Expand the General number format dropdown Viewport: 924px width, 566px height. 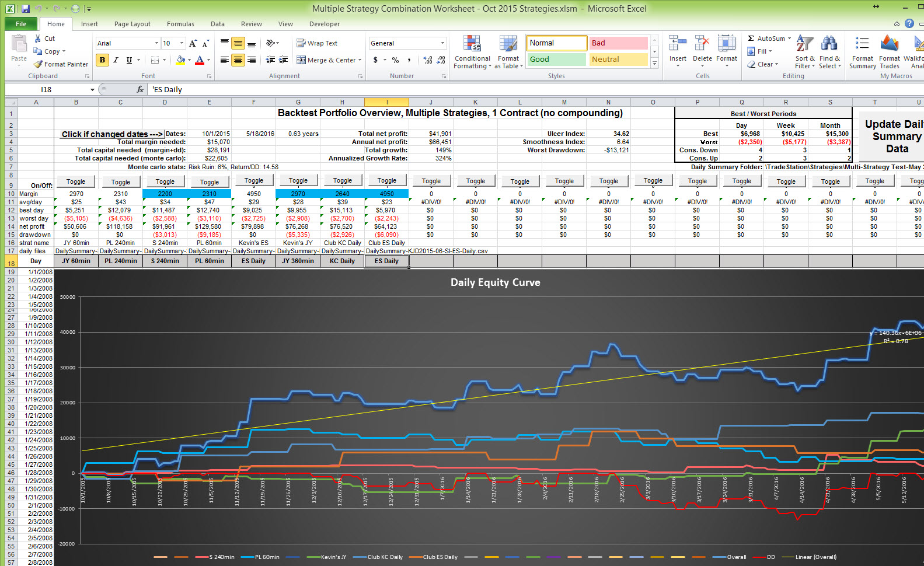(x=442, y=43)
